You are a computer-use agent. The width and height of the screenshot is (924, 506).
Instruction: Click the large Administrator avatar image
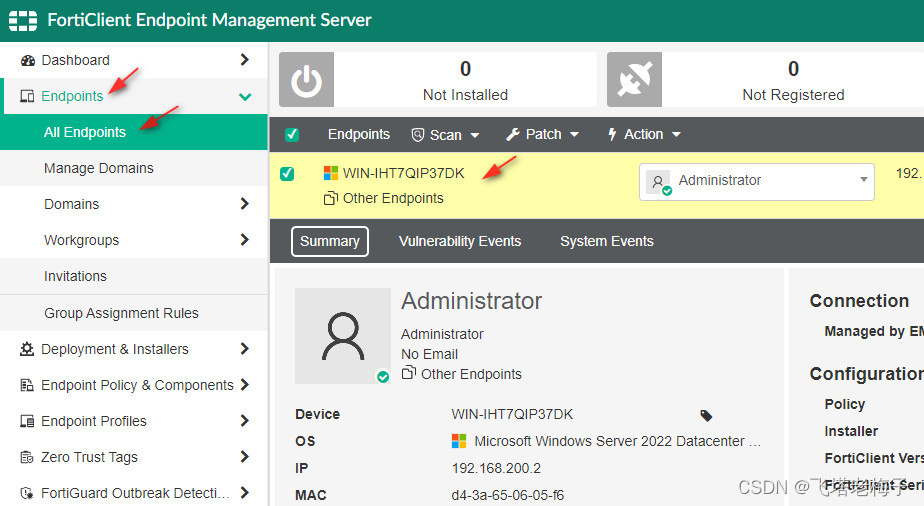(342, 336)
